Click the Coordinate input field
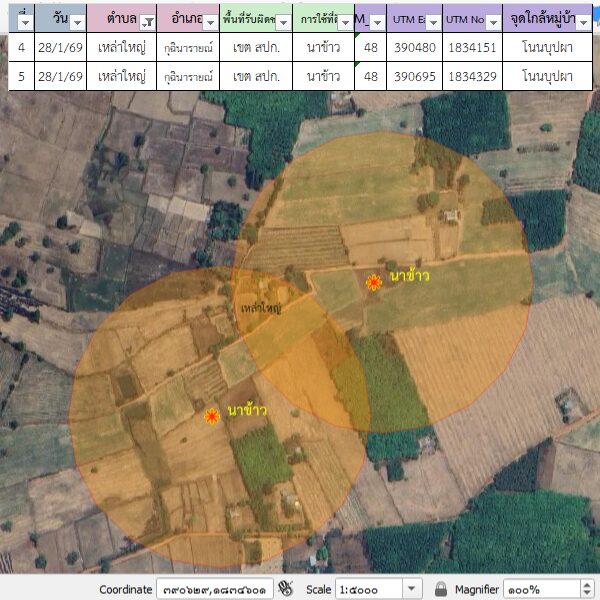The height and width of the screenshot is (600, 600). click(213, 589)
